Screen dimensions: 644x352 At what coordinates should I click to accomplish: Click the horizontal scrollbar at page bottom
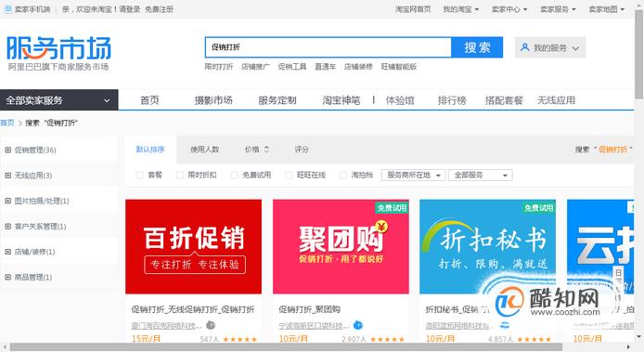(x=286, y=347)
